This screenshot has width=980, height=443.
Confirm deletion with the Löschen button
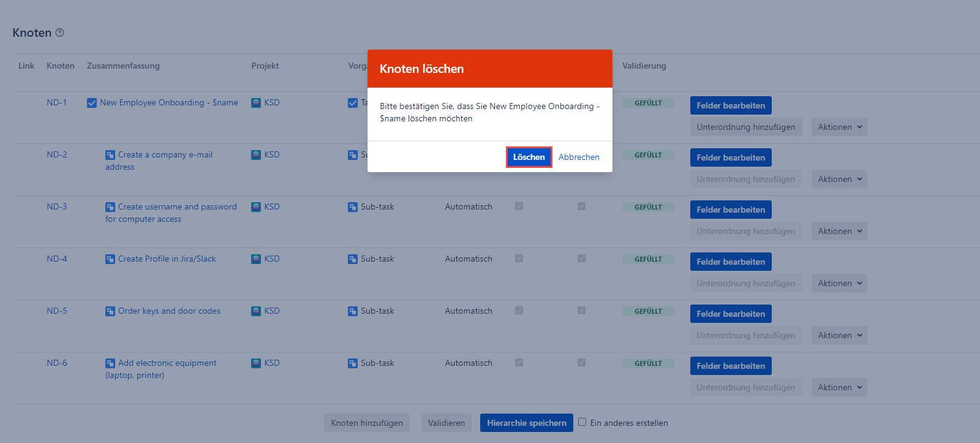529,157
